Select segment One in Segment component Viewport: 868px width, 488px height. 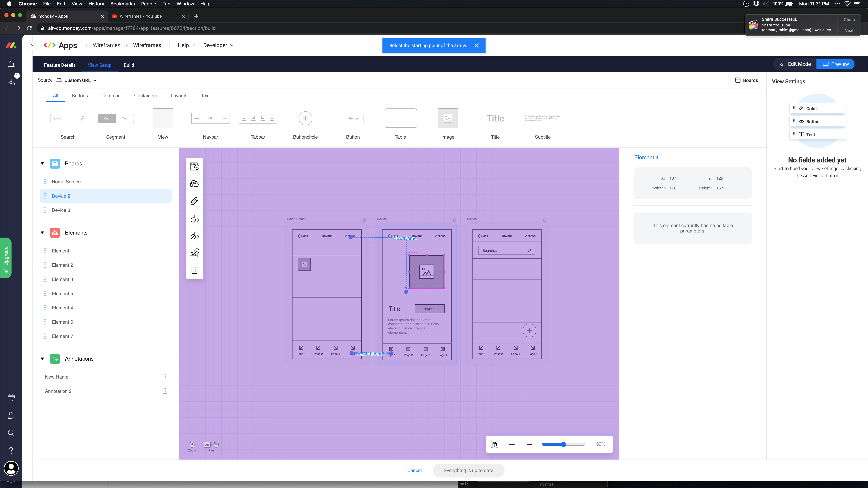click(107, 119)
